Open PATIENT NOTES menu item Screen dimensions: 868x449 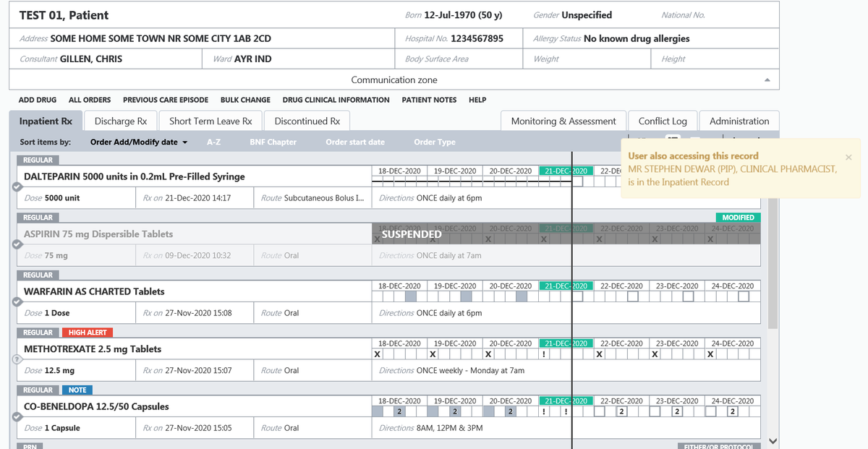(429, 100)
